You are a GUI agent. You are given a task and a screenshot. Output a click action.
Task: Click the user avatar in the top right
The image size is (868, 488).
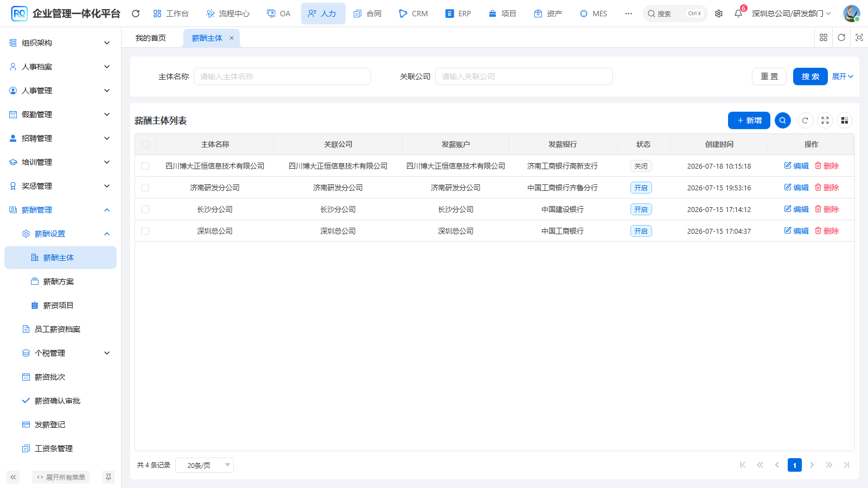click(851, 14)
